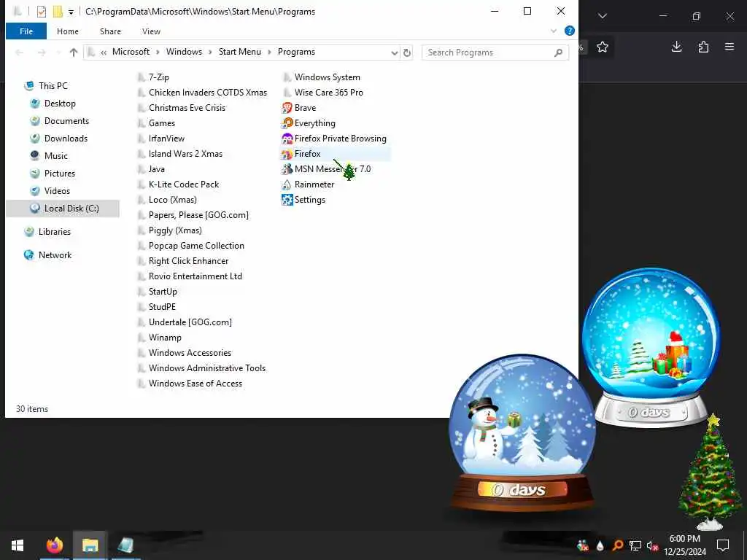Open Firefox downloads icon in background window
Viewport: 747px width, 560px height.
676,47
